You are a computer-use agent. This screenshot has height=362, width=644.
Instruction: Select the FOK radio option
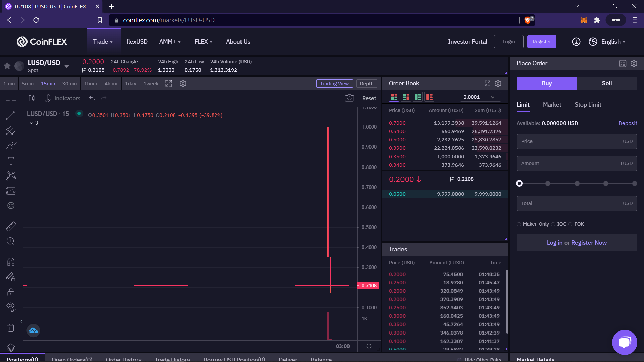click(570, 224)
